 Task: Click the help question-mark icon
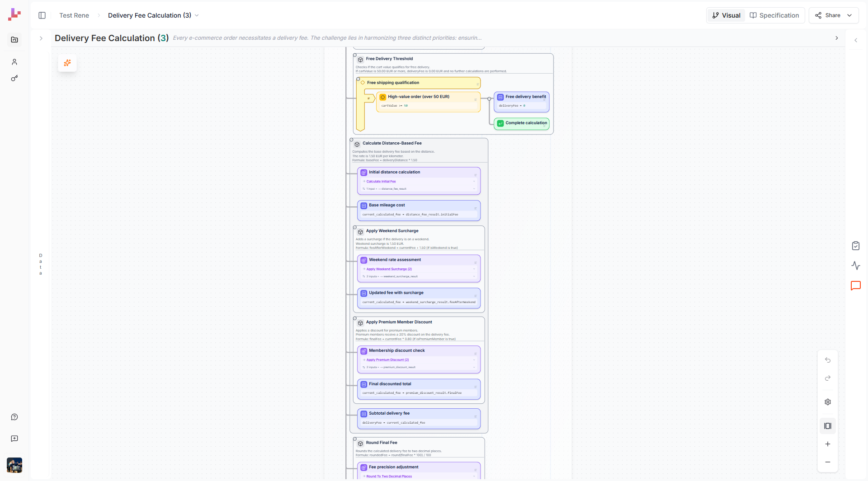point(14,417)
